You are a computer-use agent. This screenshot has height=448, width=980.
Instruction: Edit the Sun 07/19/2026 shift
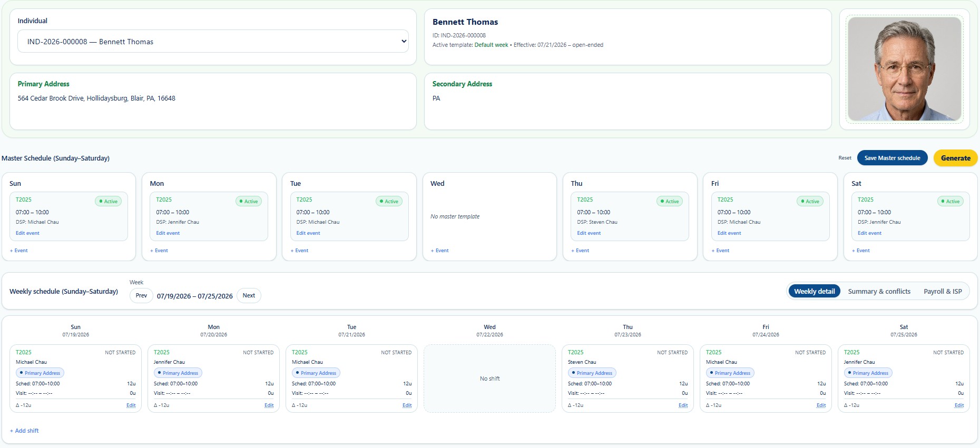131,405
